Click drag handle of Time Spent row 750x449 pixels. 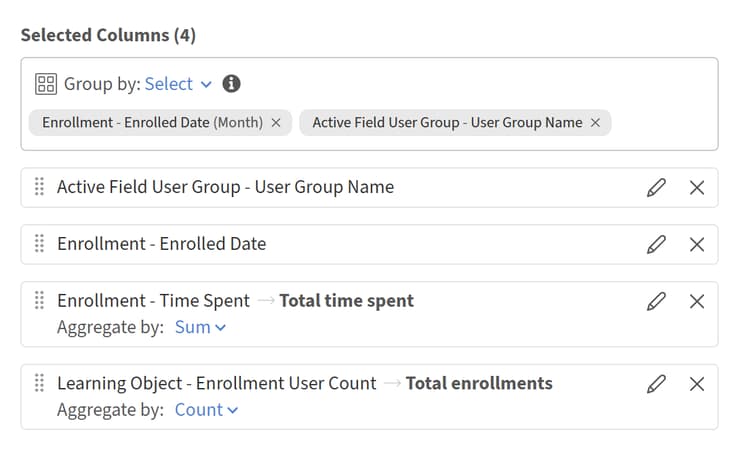point(40,300)
